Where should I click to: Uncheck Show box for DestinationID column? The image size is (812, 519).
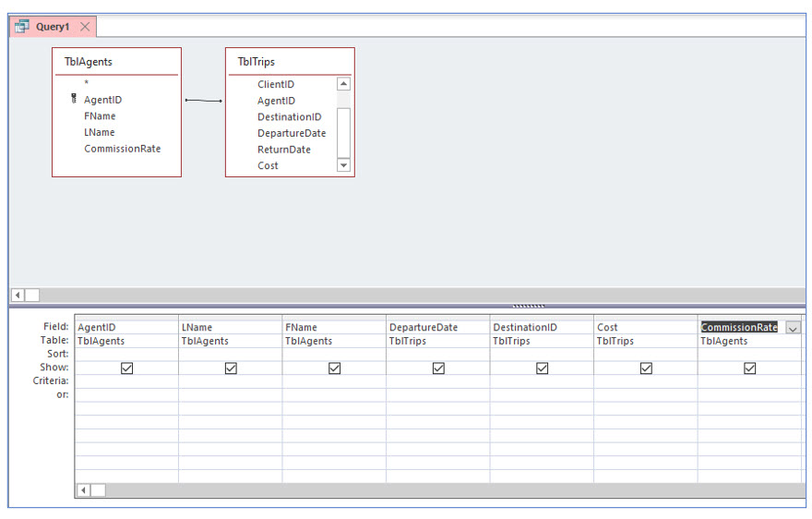[x=543, y=368]
